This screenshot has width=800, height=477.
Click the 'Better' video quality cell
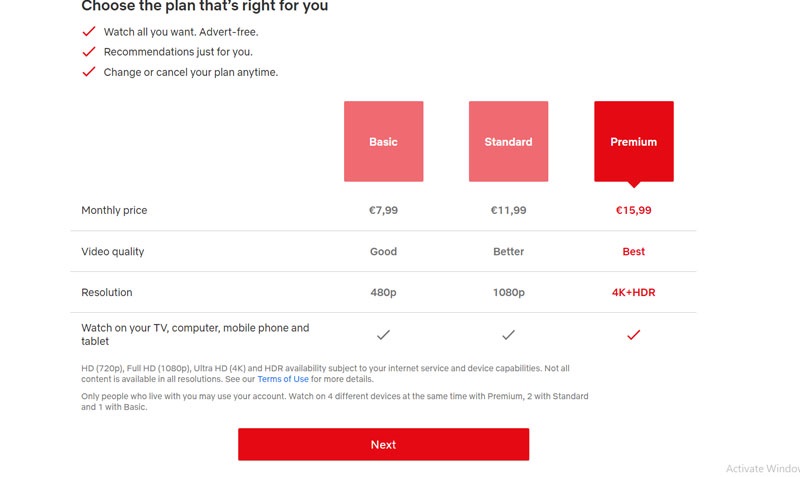[508, 252]
